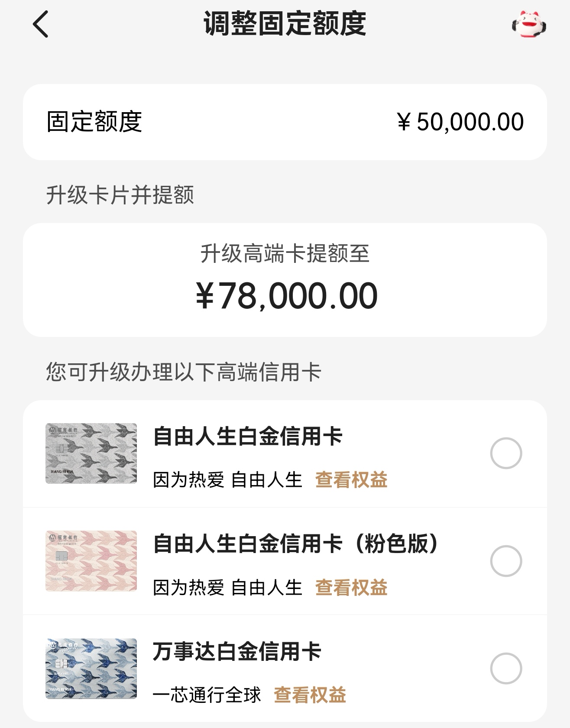
Task: Tap the 自由人生白金信用卡（粉色版）card name
Action: 296,544
